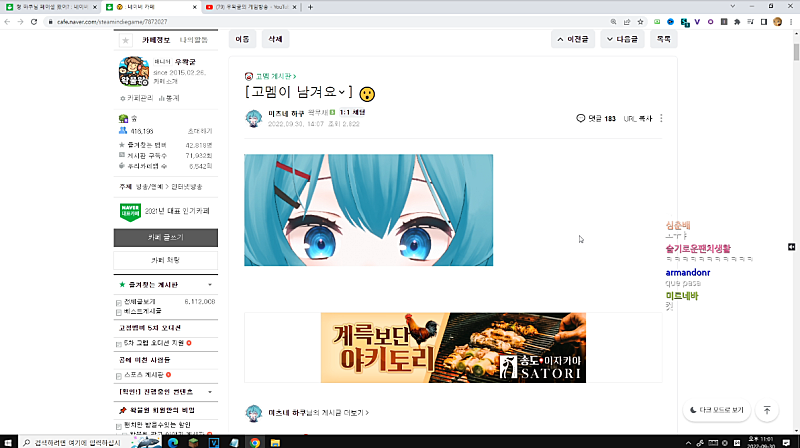The width and height of the screenshot is (800, 448).
Task: Click the 카페 글쓰기 write button
Action: click(x=166, y=238)
